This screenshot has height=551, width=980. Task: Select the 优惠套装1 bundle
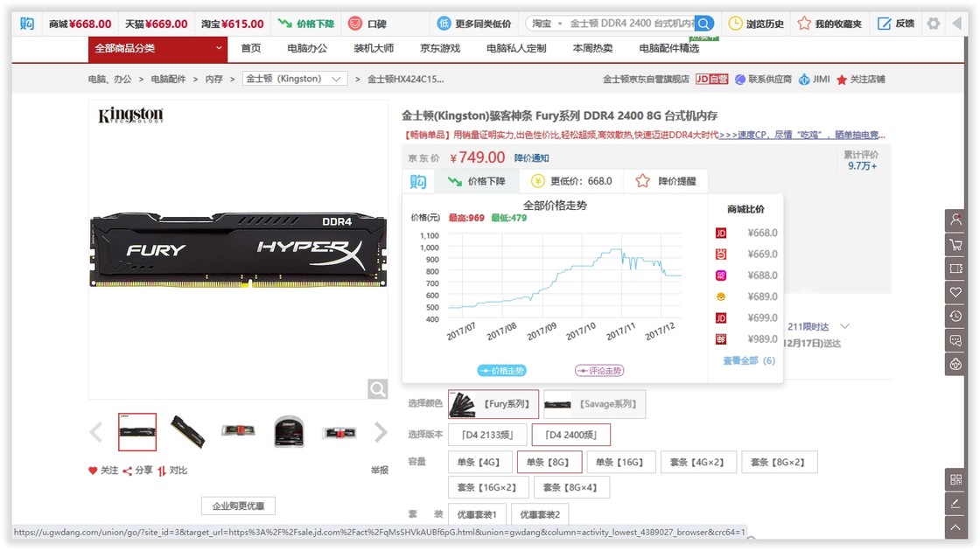(x=477, y=514)
